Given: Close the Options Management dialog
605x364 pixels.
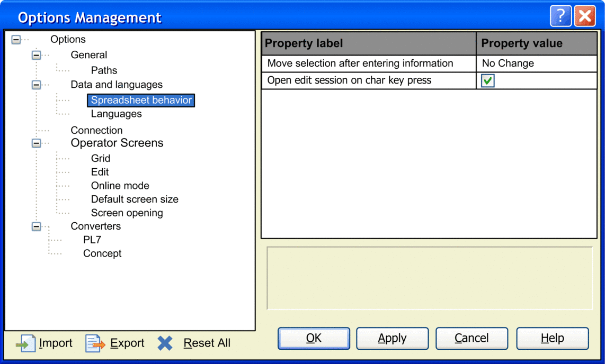Looking at the screenshot, I should pos(585,16).
